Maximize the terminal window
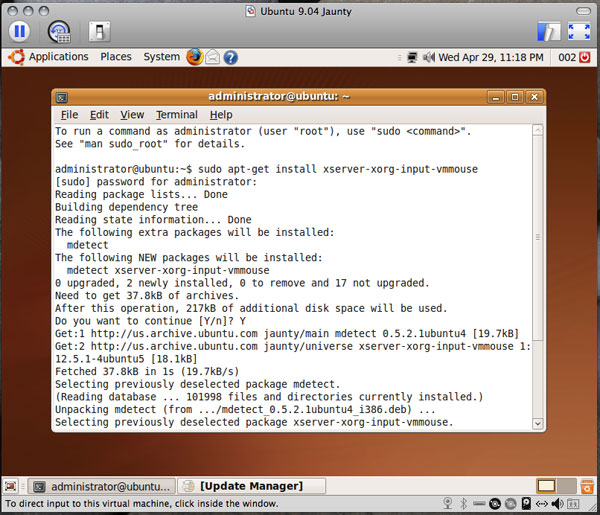The height and width of the screenshot is (515, 600). [x=515, y=97]
